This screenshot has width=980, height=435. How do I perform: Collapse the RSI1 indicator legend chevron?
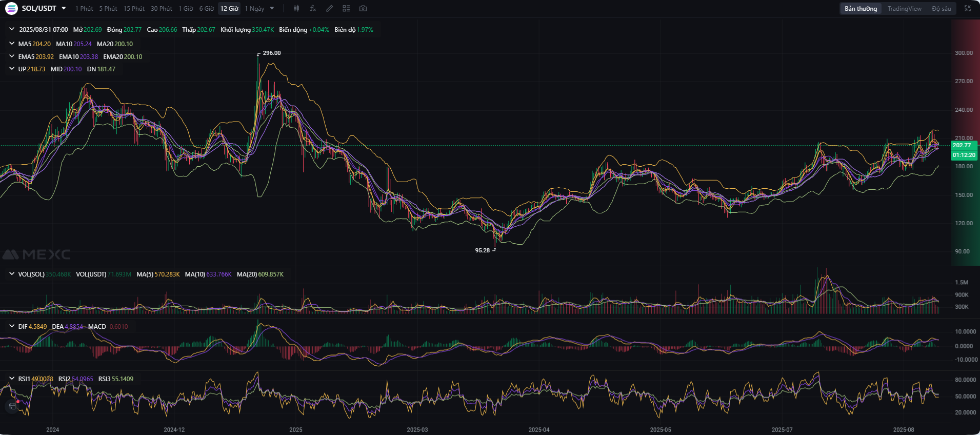(x=12, y=379)
